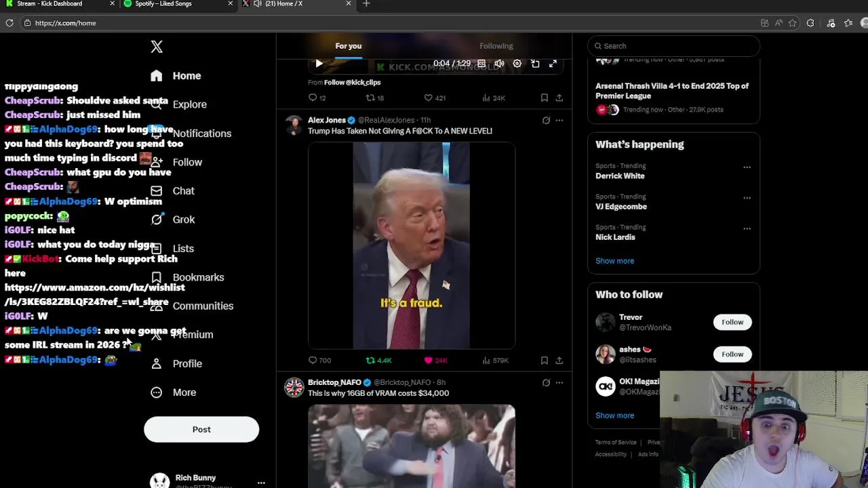The width and height of the screenshot is (868, 488).
Task: Bookmark the kick_clips post
Action: (x=545, y=98)
